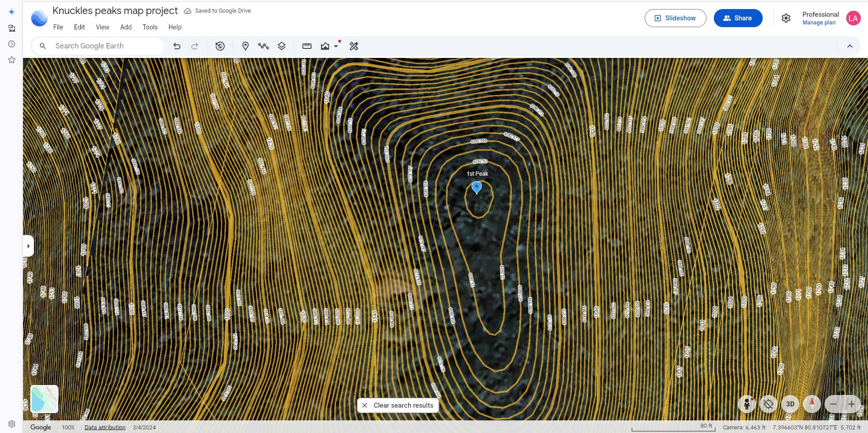Open the Gemini sparkle icon in sidebar
Image resolution: width=868 pixels, height=433 pixels.
(12, 12)
